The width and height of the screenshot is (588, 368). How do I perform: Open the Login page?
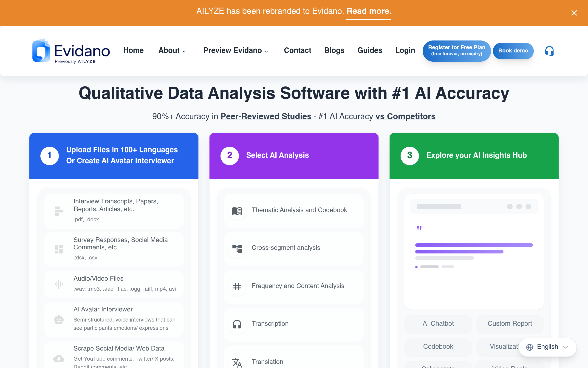pyautogui.click(x=405, y=50)
